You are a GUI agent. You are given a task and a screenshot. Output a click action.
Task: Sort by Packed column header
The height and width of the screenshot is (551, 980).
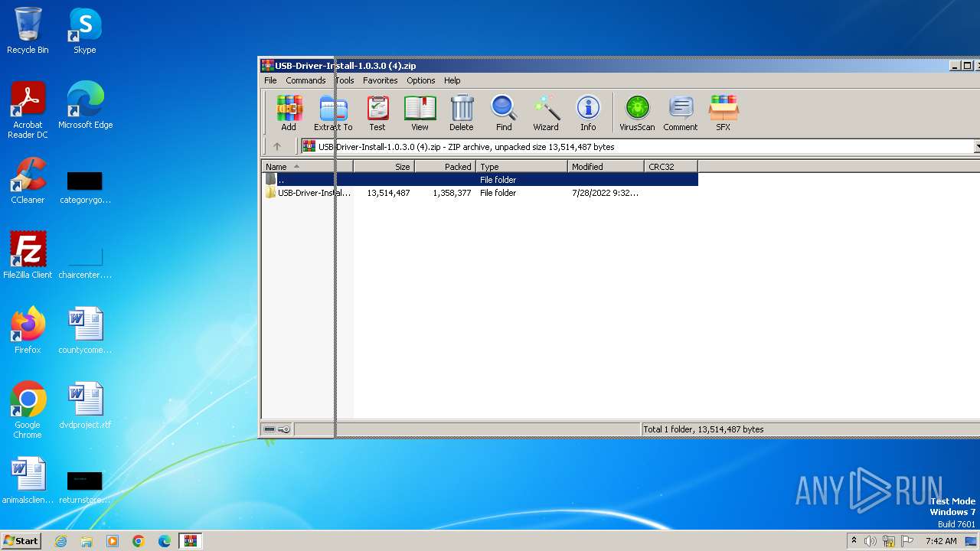[445, 166]
